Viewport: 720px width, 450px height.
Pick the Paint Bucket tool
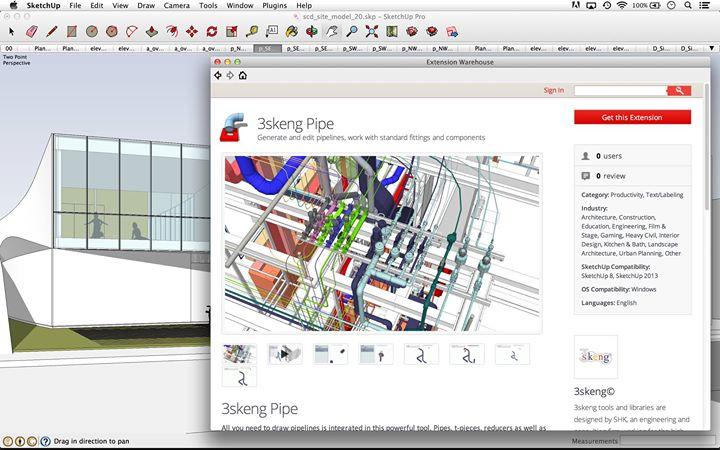pyautogui.click(x=292, y=32)
